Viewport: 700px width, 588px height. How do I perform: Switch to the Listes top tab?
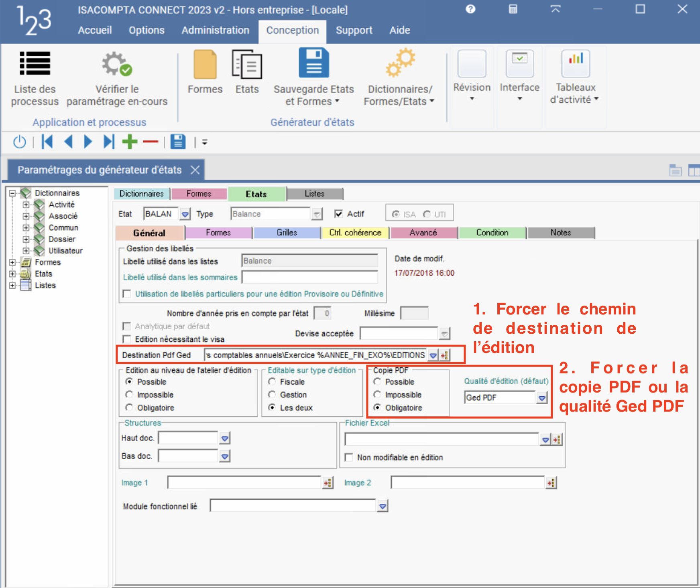pos(315,194)
